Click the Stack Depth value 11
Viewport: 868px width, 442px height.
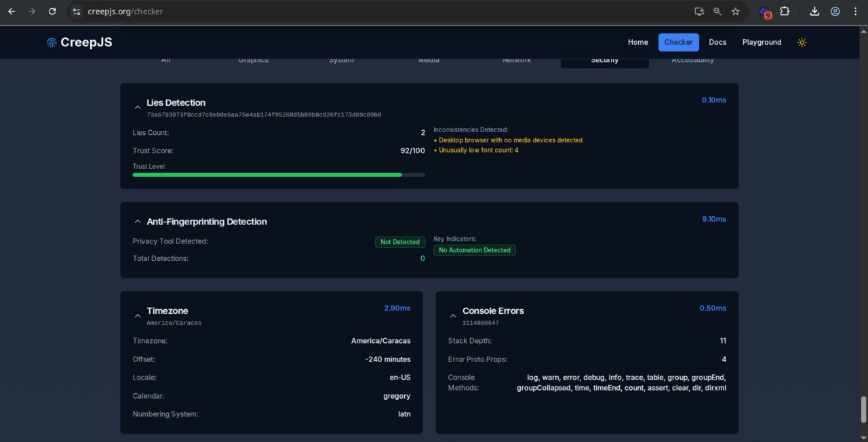click(723, 341)
